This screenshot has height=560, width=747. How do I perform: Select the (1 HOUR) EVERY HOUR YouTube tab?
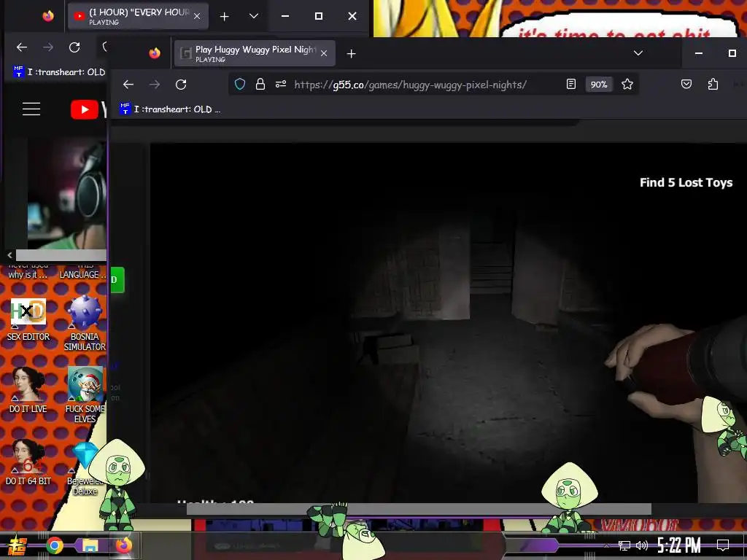138,16
